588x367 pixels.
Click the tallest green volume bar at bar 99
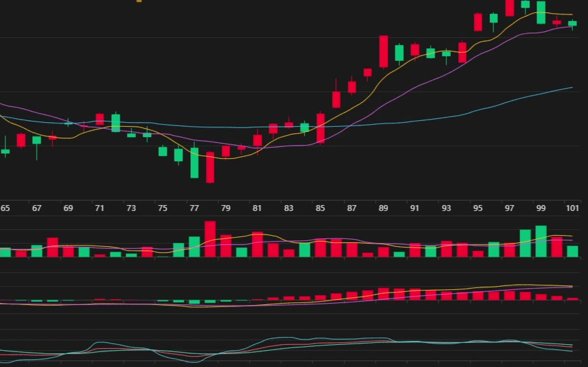[541, 241]
